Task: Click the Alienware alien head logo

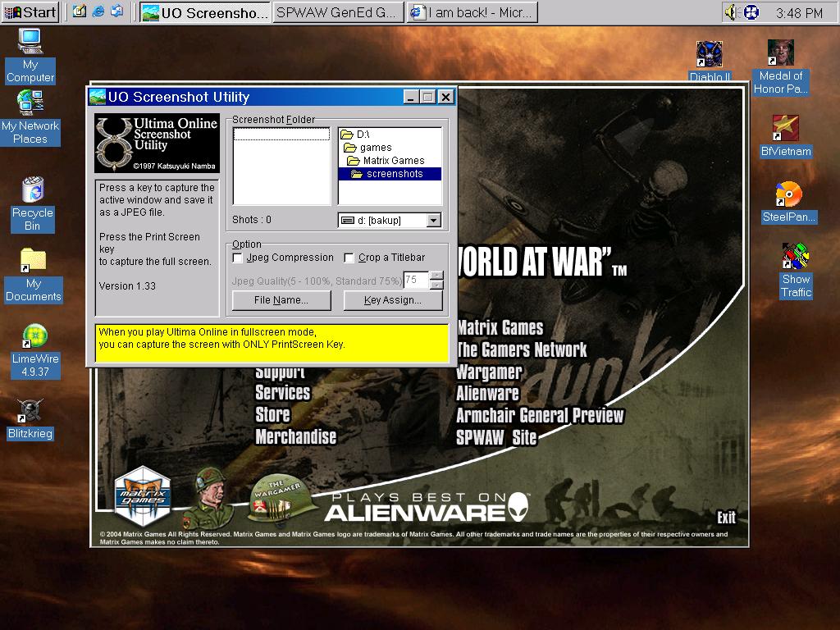Action: pyautogui.click(x=518, y=507)
